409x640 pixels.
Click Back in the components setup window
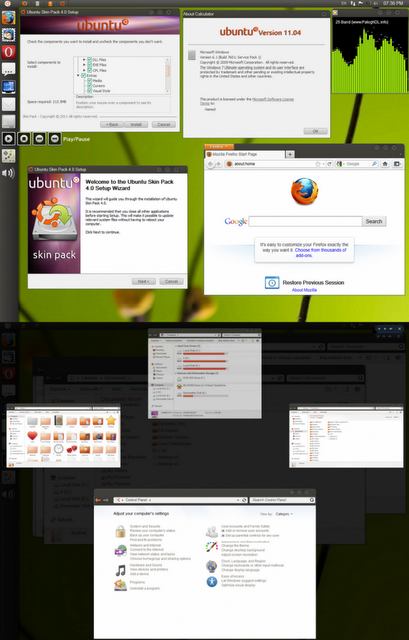(112, 124)
